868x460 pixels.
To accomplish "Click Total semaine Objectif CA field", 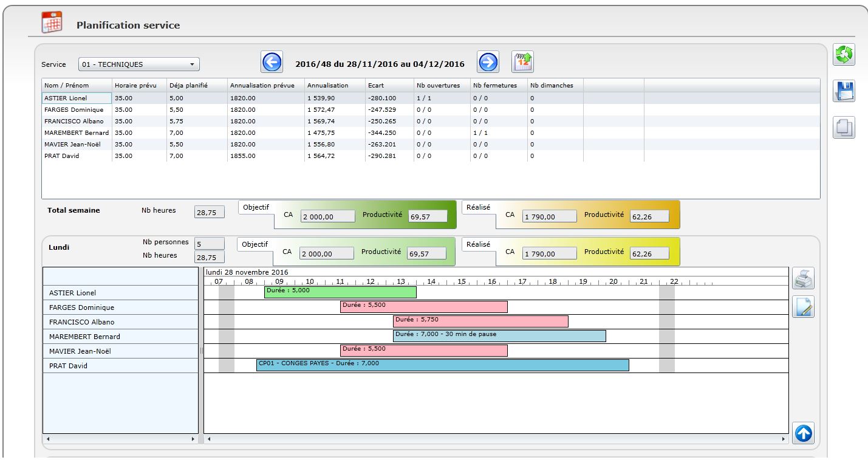I will tap(327, 216).
